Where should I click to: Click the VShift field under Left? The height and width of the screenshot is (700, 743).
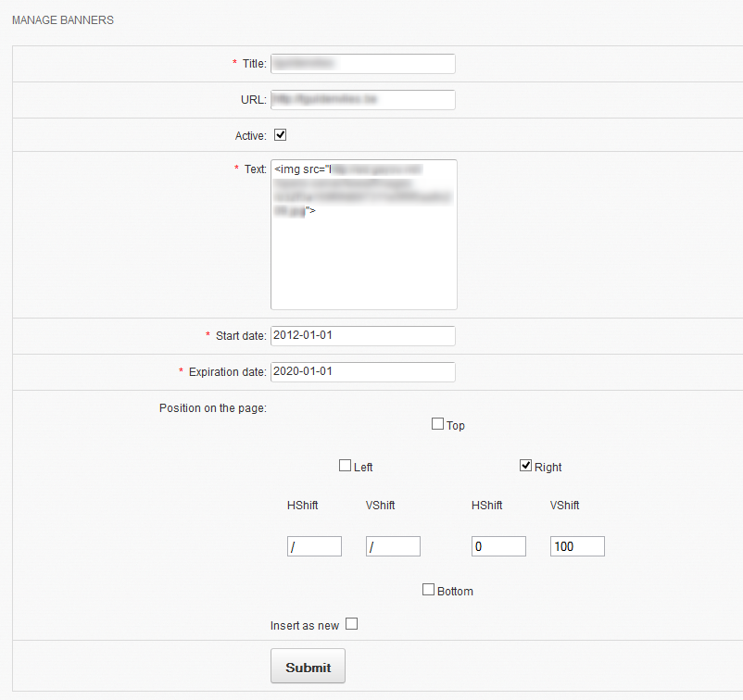pyautogui.click(x=393, y=546)
